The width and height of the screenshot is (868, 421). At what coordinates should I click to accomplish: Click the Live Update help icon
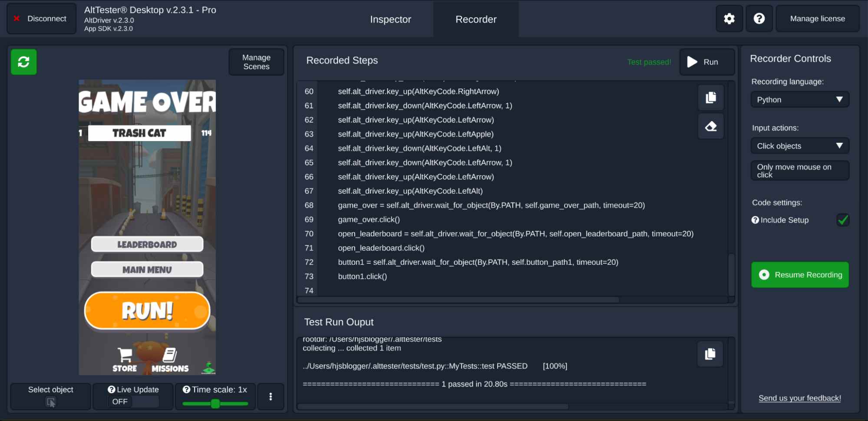click(112, 390)
